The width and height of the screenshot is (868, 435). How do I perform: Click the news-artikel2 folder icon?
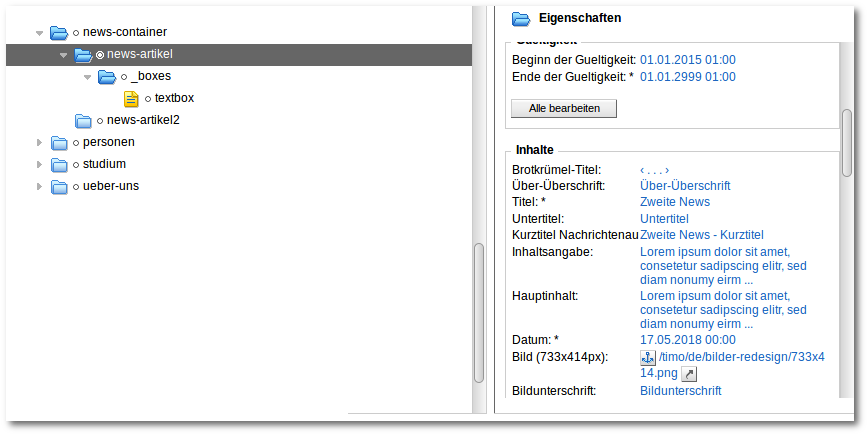[83, 121]
